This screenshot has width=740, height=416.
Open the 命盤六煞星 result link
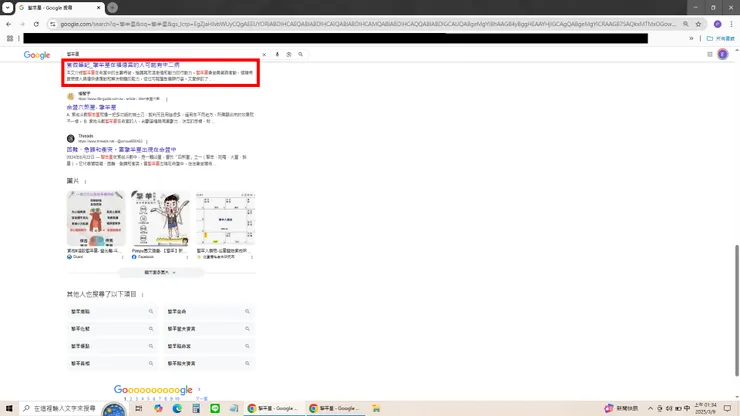pos(91,107)
